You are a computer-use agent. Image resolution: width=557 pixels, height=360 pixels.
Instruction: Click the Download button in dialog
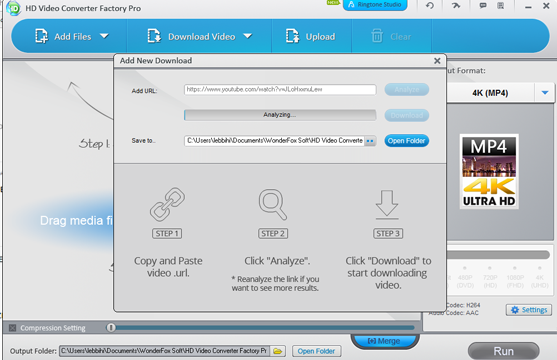[x=407, y=115]
